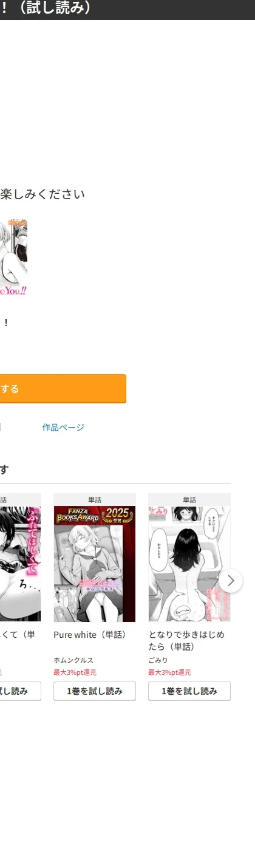The height and width of the screenshot is (868, 255).
Task: Open author ごみり link
Action: (x=158, y=660)
